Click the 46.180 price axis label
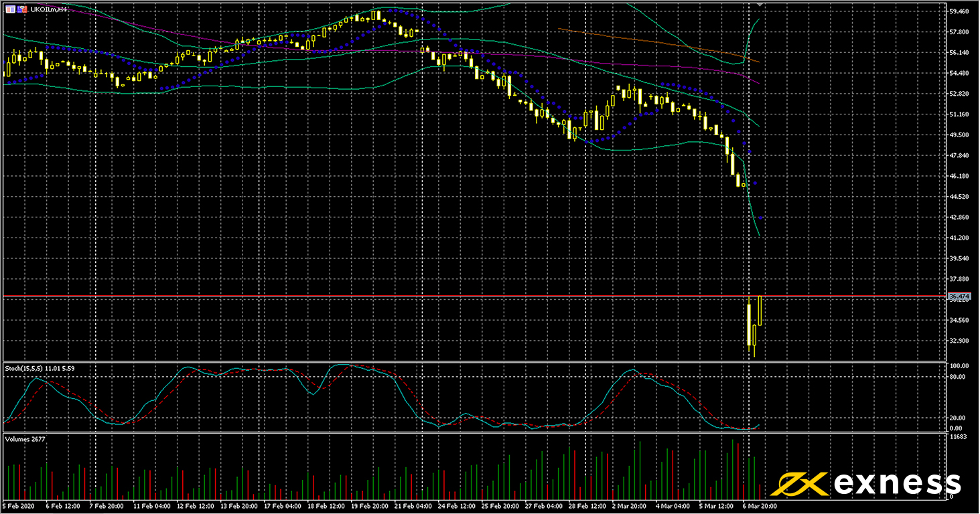Image resolution: width=980 pixels, height=514 pixels. coord(959,177)
